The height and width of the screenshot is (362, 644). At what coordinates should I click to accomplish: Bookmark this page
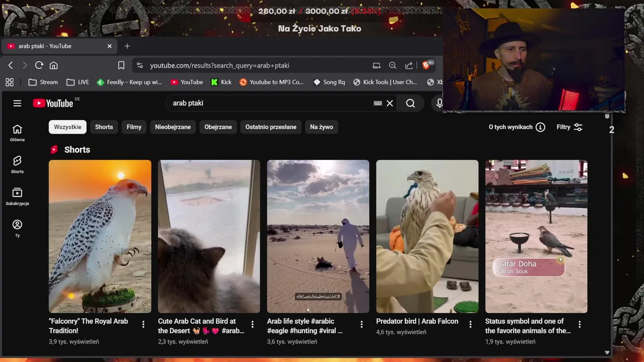tap(121, 65)
